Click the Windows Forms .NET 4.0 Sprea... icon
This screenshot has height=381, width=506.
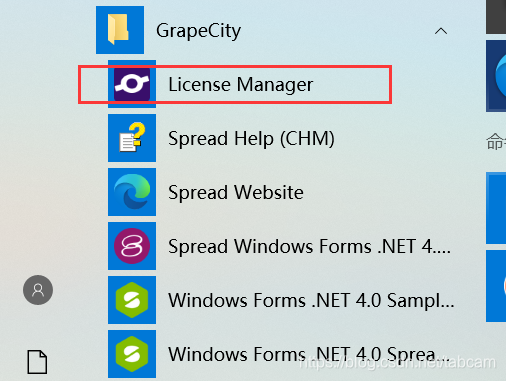click(x=132, y=354)
